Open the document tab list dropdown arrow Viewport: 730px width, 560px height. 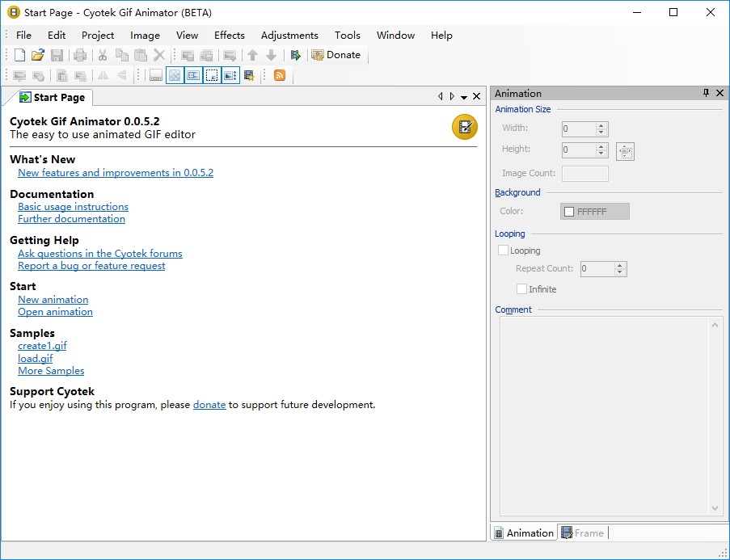pos(464,97)
